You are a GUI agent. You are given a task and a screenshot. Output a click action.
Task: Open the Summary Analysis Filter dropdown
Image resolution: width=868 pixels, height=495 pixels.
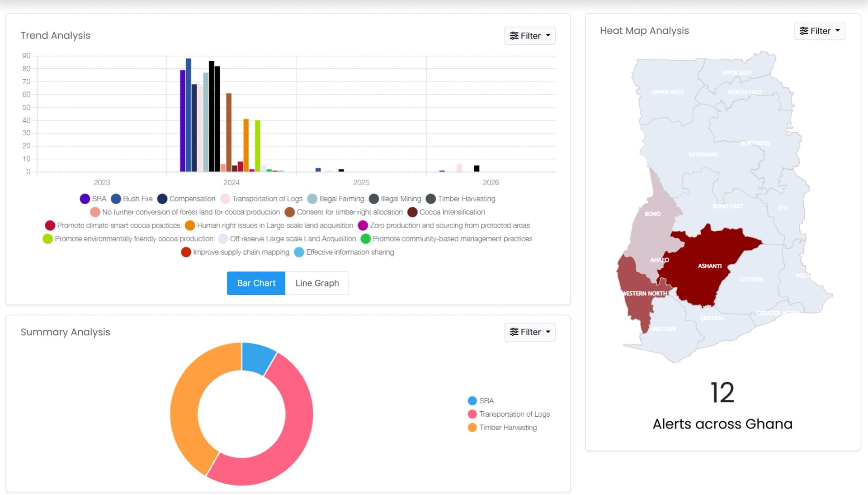click(530, 332)
